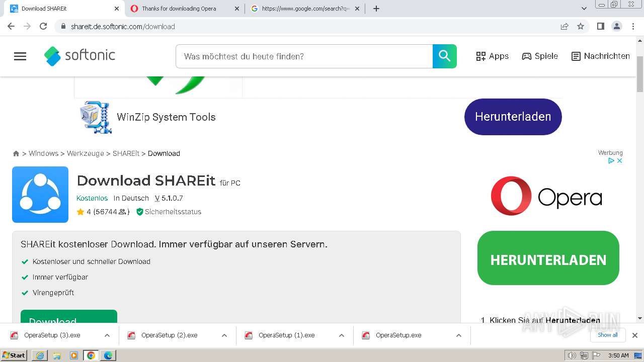Open Werkzeuge breadcrumb link
644x362 pixels.
tap(86, 153)
